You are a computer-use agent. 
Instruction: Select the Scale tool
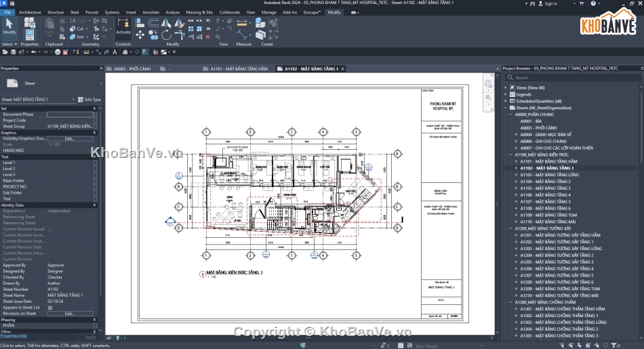199,28
